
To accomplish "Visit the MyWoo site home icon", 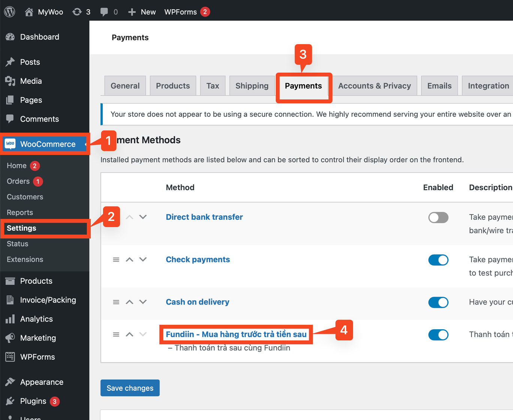I will coord(29,12).
